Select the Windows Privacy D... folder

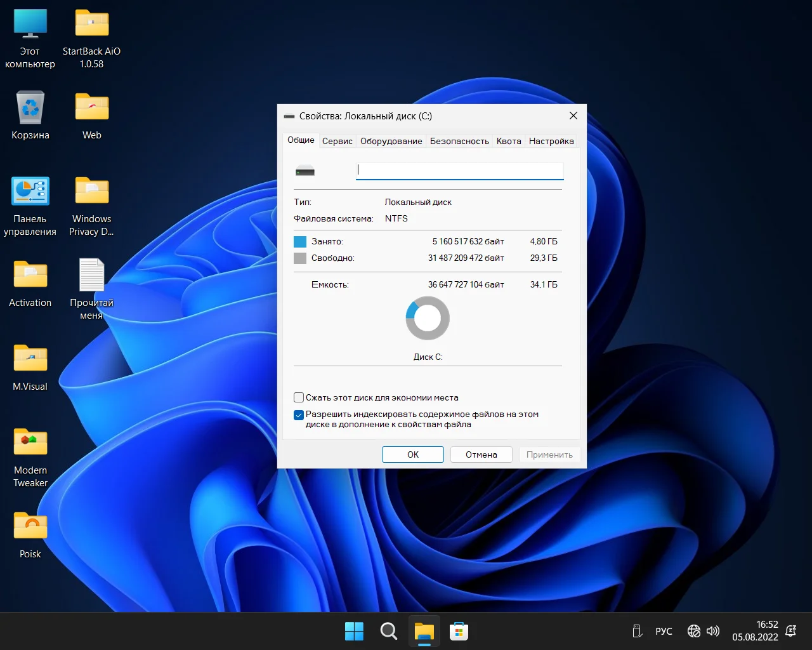pyautogui.click(x=91, y=207)
